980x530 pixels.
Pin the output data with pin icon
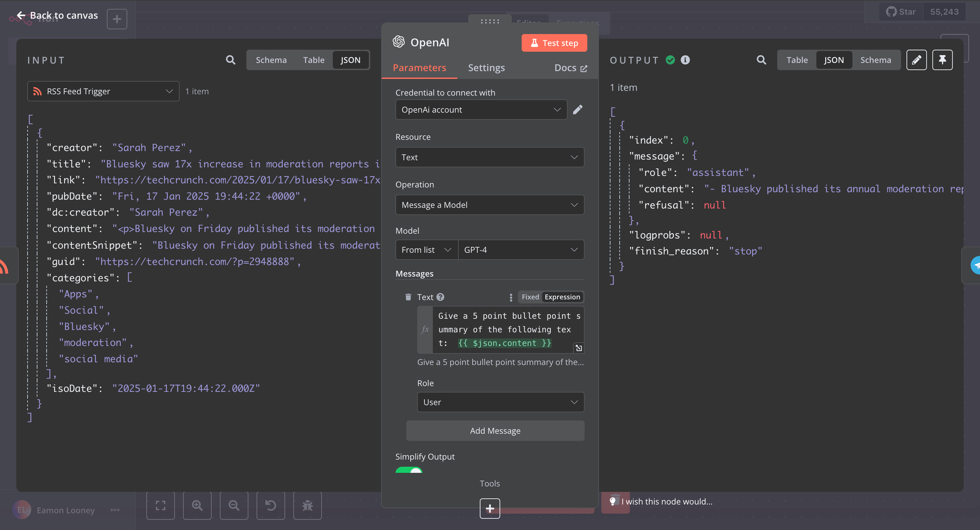[942, 60]
